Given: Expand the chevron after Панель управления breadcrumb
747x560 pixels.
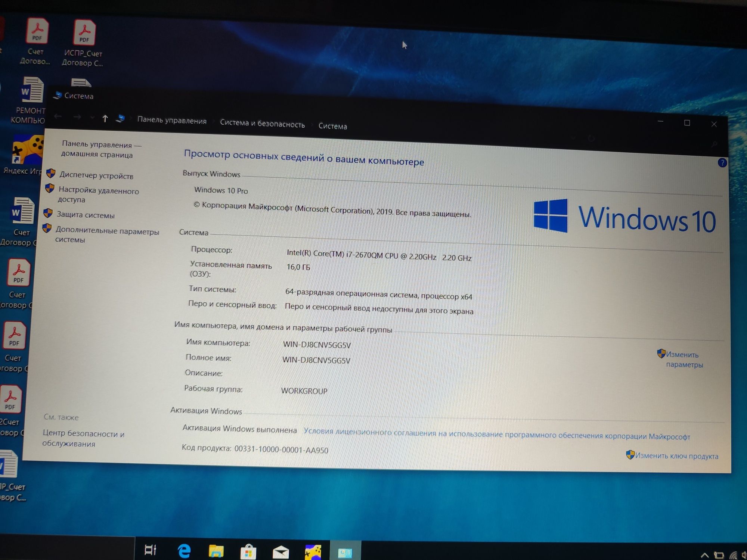Looking at the screenshot, I should (213, 122).
